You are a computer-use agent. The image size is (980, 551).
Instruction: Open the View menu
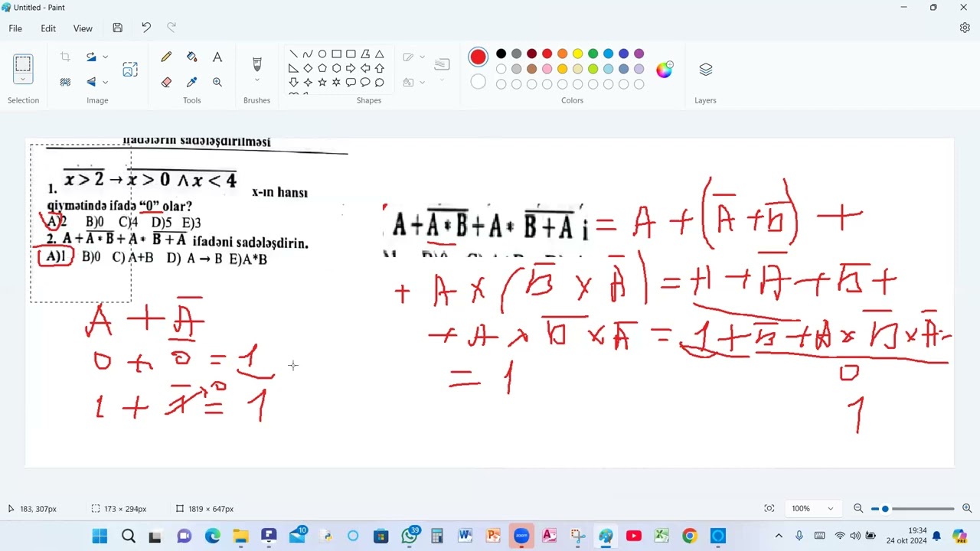click(83, 28)
